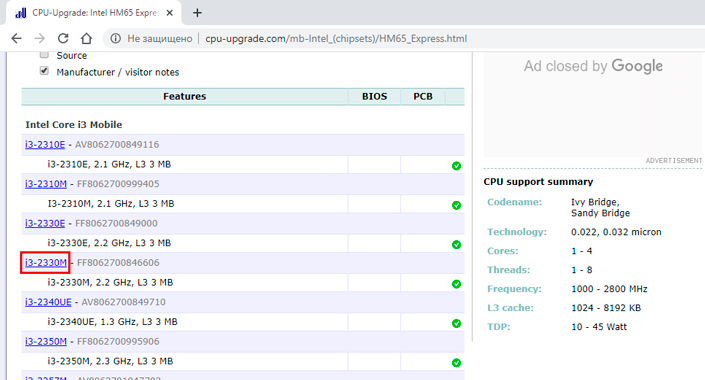Click the Threads label
The height and width of the screenshot is (380, 705).
[509, 270]
